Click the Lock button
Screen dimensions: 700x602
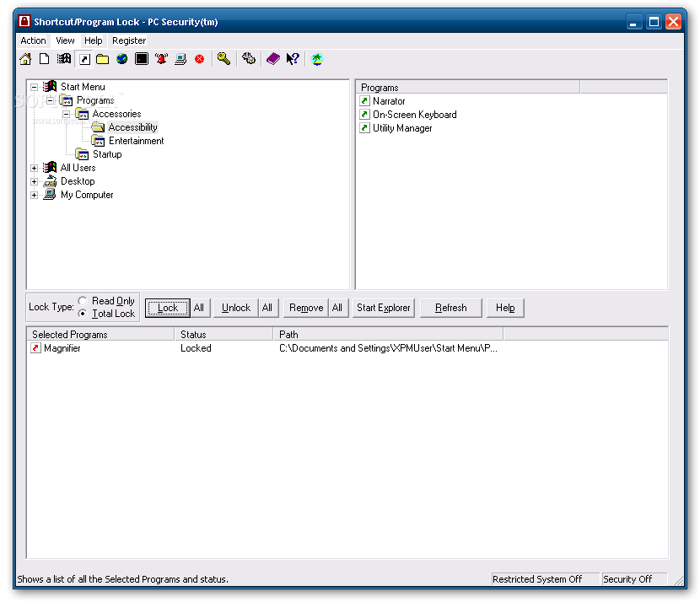coord(168,308)
